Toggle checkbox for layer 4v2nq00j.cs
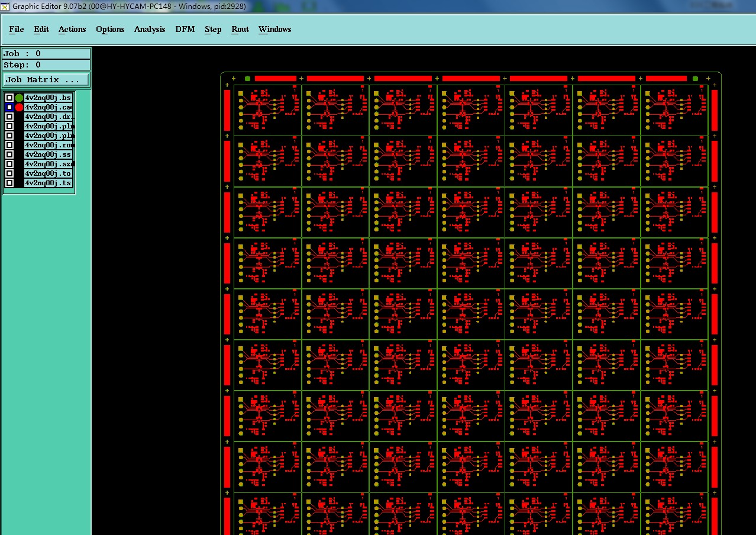The width and height of the screenshot is (756, 535). [9, 107]
